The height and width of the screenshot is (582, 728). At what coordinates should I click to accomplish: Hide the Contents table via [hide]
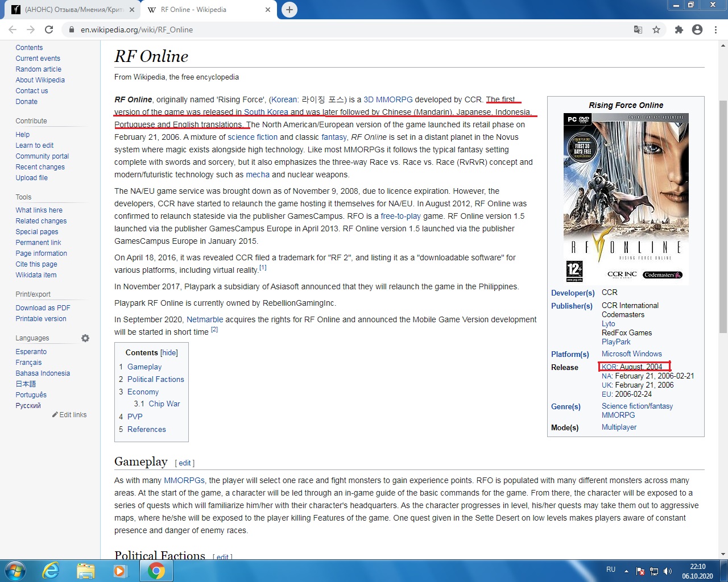[x=169, y=353]
